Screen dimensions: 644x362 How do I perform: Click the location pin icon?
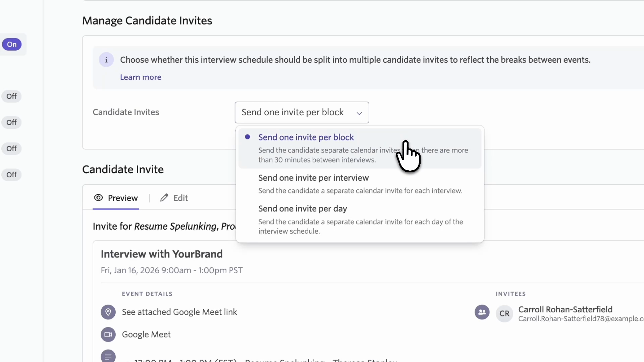pyautogui.click(x=108, y=312)
